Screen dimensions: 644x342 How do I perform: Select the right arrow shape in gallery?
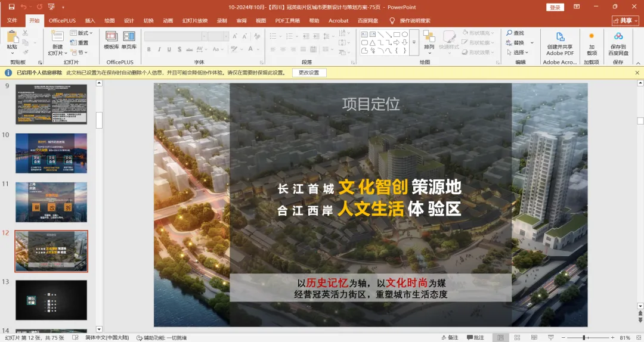(x=397, y=43)
